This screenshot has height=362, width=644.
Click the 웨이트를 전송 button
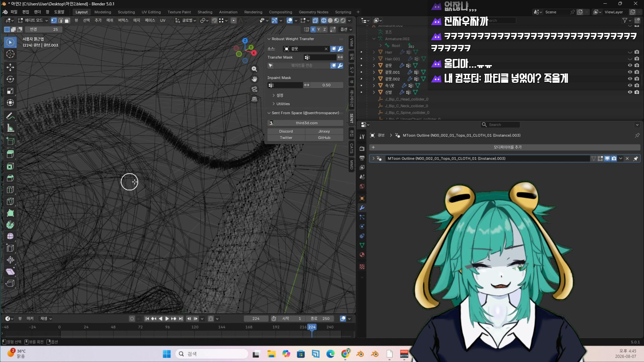(x=302, y=66)
